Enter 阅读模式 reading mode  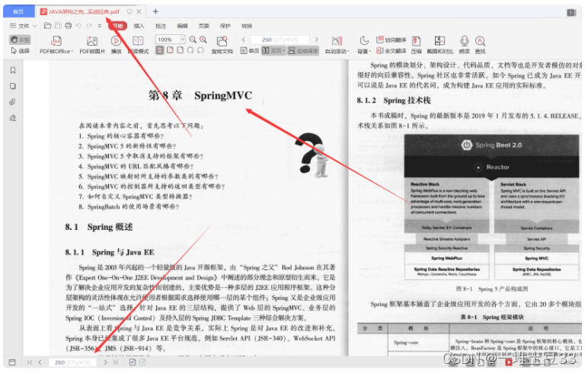pyautogui.click(x=138, y=45)
